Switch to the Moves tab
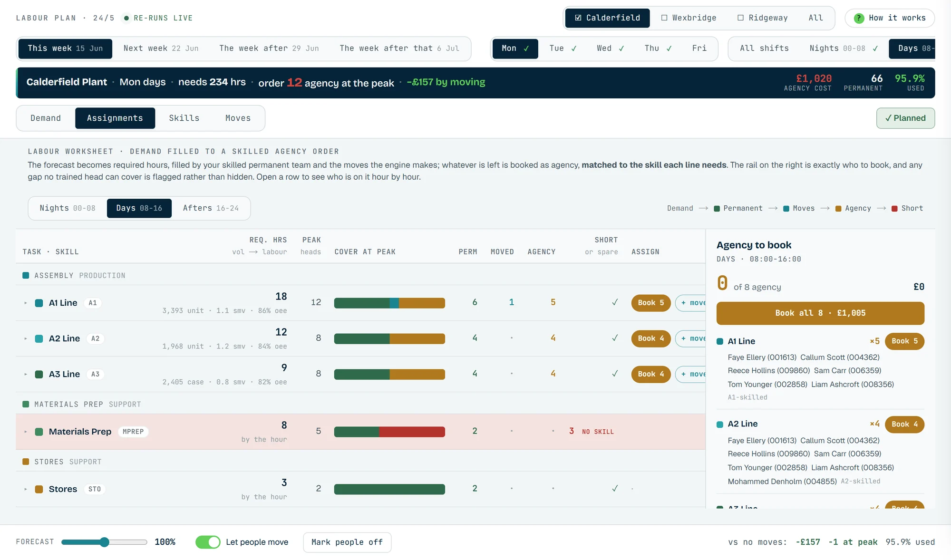This screenshot has height=560, width=951. [x=238, y=118]
